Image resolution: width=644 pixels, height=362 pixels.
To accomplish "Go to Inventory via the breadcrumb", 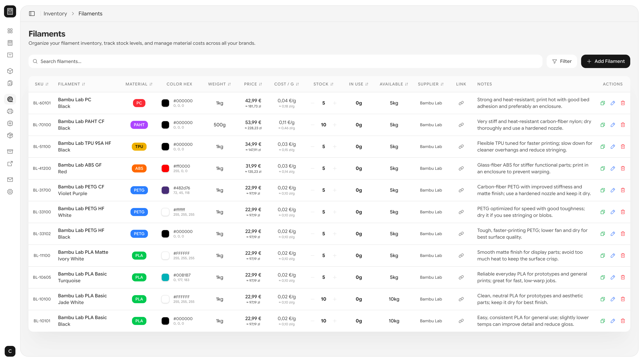I will 55,13.
